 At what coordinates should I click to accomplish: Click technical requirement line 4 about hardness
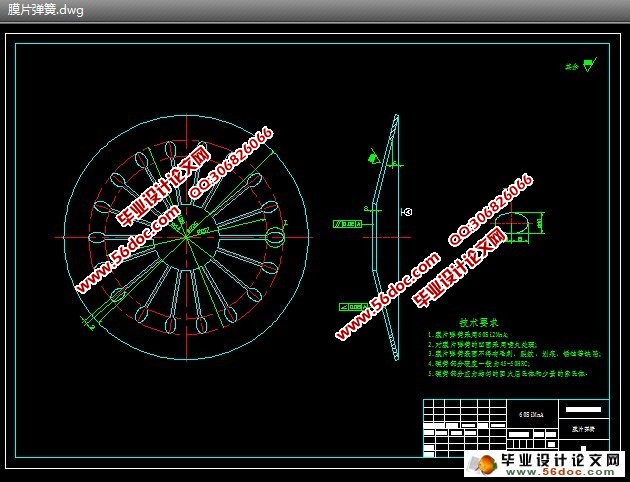(479, 364)
